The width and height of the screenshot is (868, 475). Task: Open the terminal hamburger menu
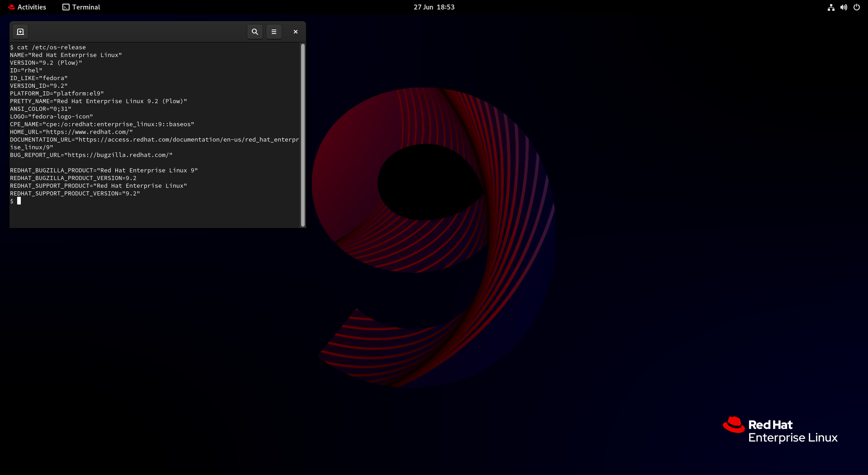[x=274, y=32]
